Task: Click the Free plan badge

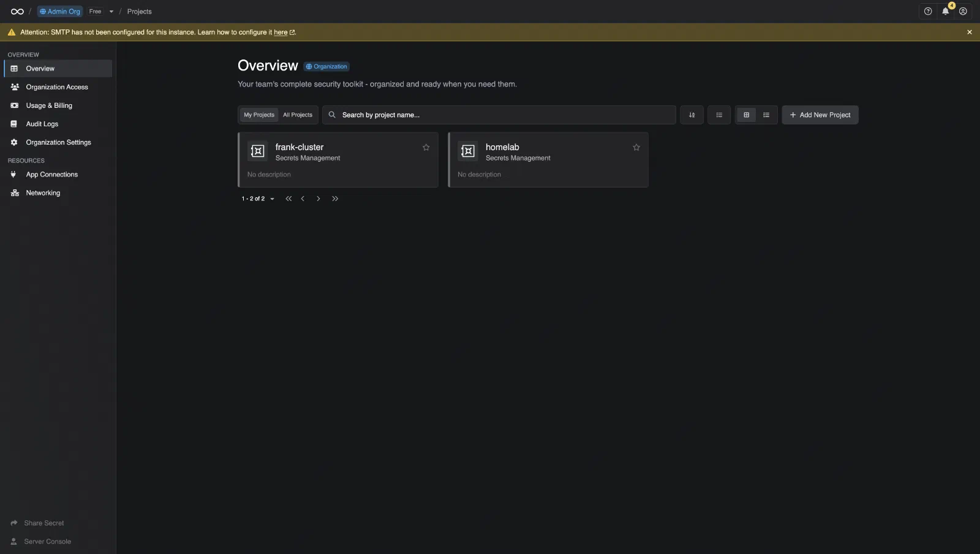Action: [x=95, y=12]
